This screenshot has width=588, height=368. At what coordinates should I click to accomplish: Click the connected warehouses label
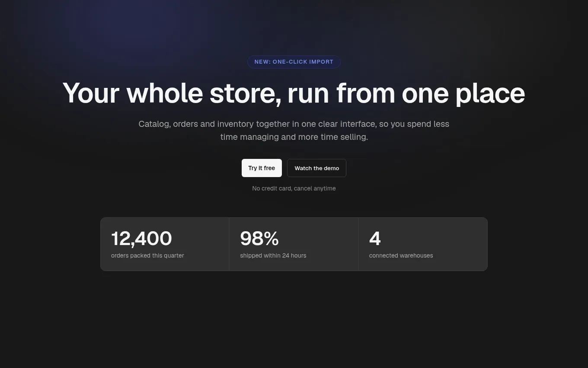point(401,255)
